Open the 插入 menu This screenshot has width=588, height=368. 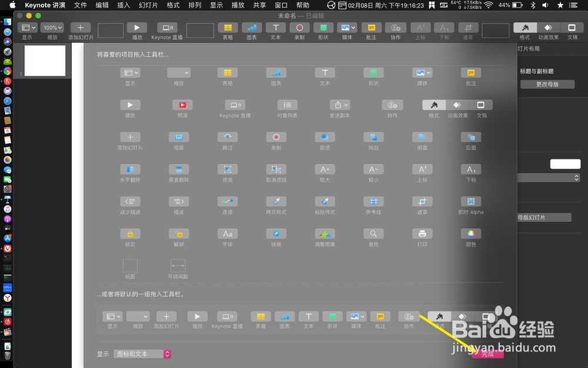pyautogui.click(x=123, y=5)
